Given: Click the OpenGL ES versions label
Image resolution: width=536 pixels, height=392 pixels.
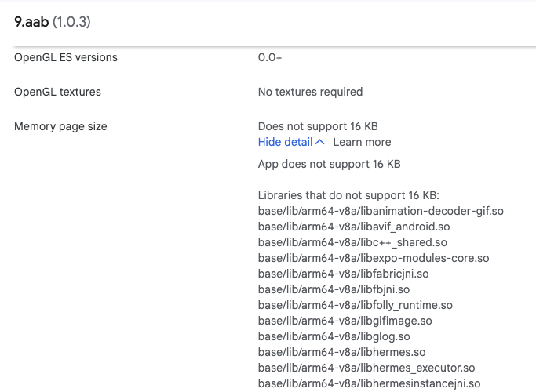Looking at the screenshot, I should pos(66,57).
